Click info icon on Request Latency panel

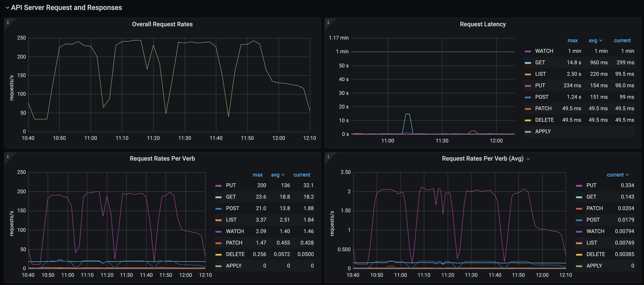pyautogui.click(x=328, y=22)
